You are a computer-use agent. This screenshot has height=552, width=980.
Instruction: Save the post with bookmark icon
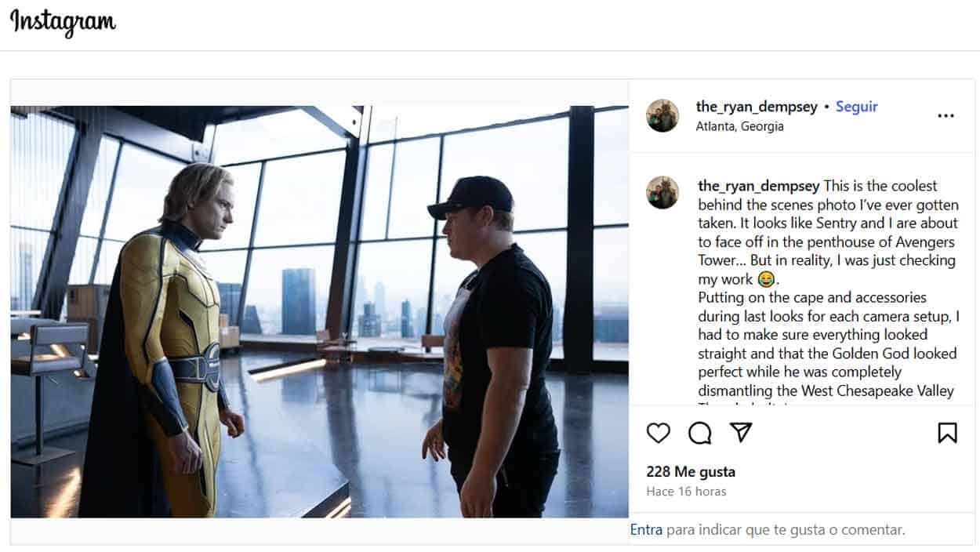(947, 433)
